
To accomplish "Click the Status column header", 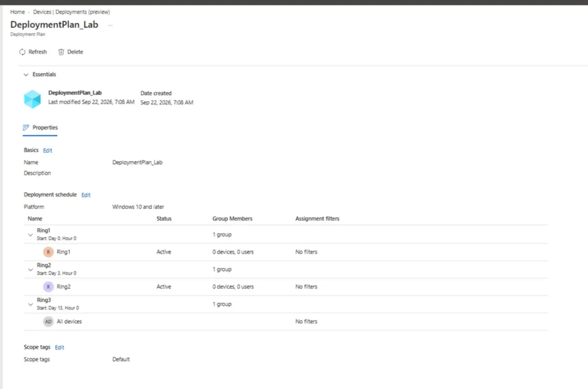I will (164, 219).
